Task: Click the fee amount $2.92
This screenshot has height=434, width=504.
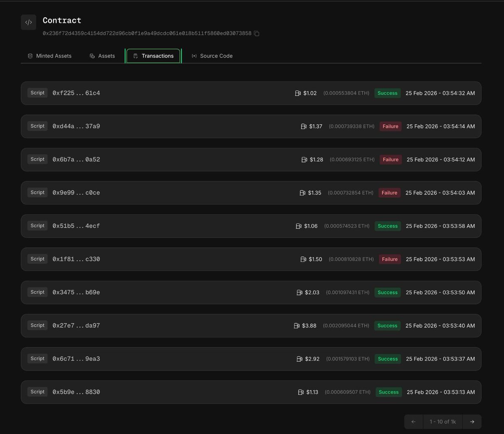Action: 312,359
